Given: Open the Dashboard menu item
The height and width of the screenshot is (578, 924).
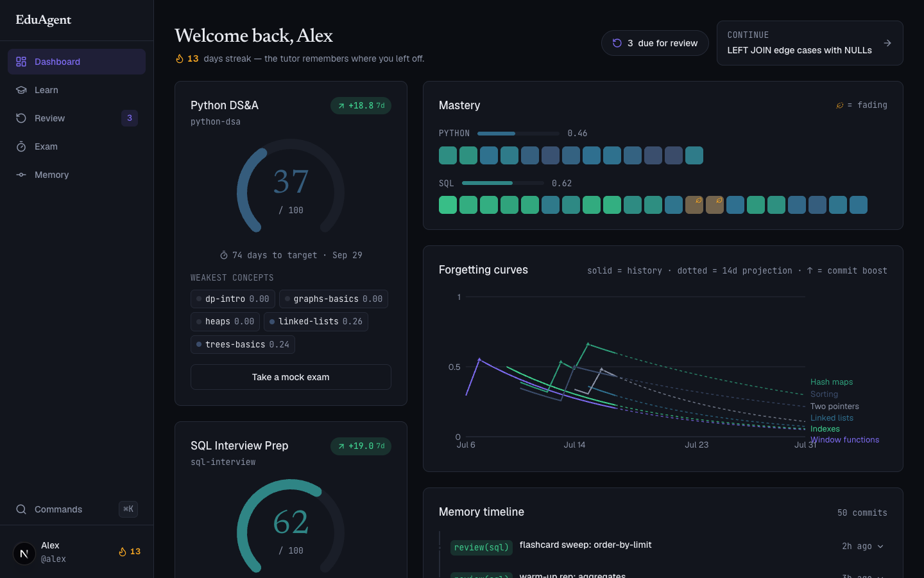Looking at the screenshot, I should [76, 62].
